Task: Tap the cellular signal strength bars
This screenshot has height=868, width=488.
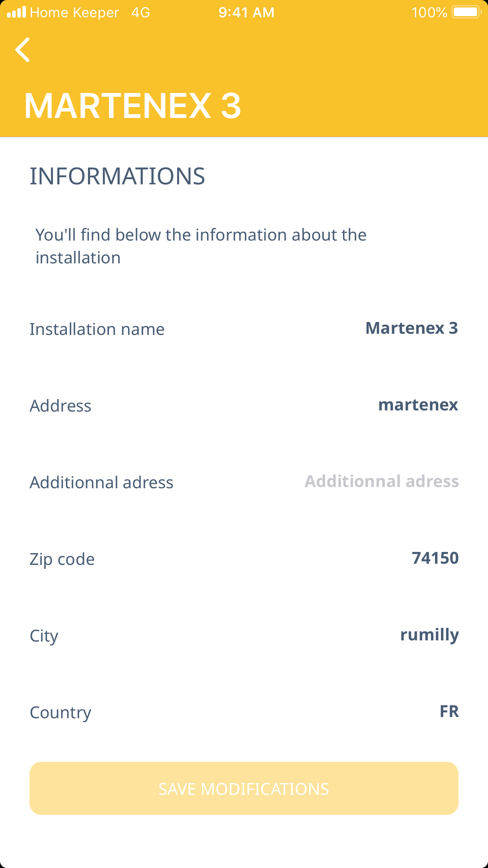Action: coord(17,12)
